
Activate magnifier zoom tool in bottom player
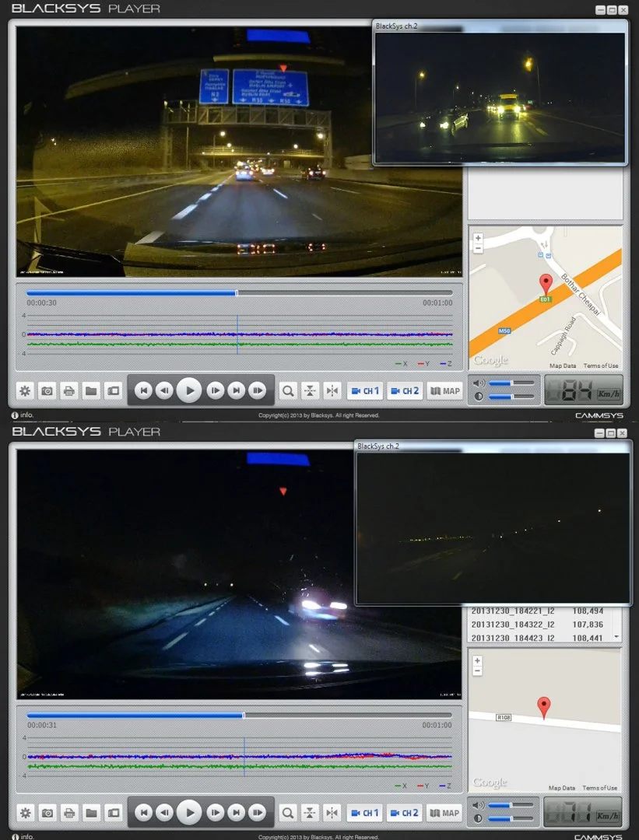click(288, 814)
